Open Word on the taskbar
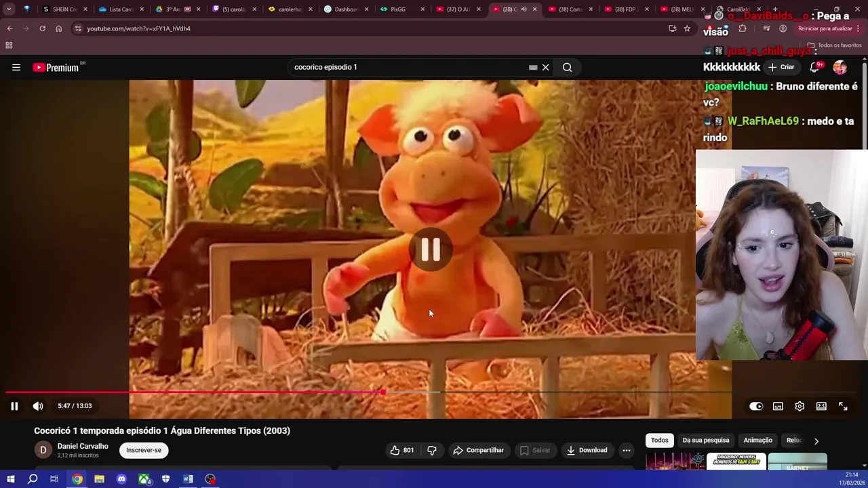This screenshot has width=868, height=488. [x=188, y=479]
